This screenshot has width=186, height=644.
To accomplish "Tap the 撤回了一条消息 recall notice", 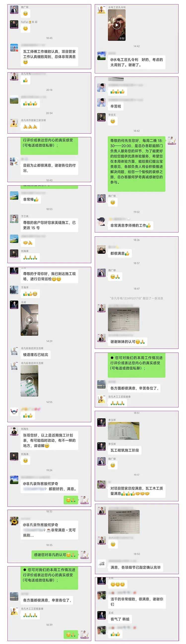I will (x=136, y=298).
